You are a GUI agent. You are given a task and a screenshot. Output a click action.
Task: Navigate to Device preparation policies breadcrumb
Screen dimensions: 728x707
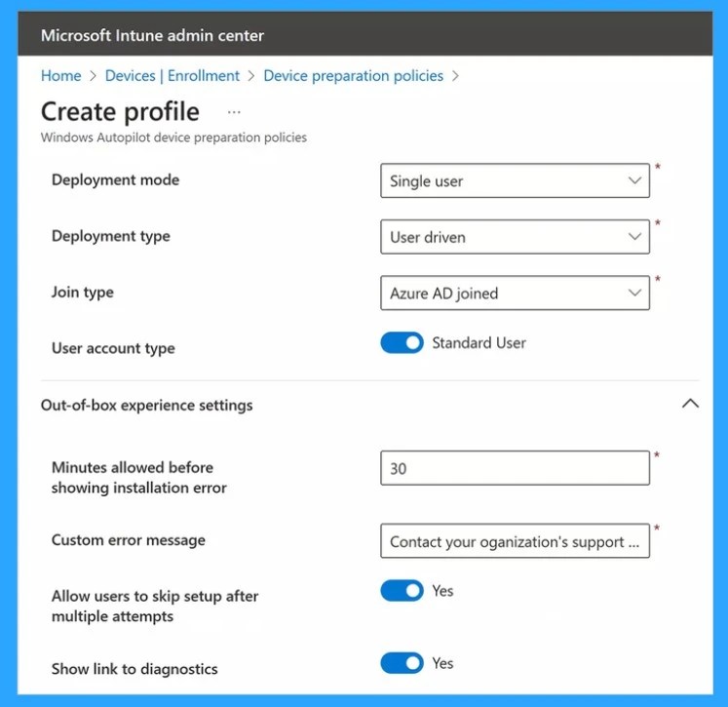(354, 76)
